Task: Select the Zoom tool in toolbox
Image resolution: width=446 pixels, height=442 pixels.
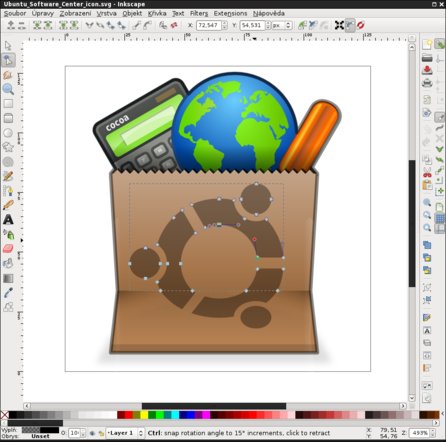Action: [x=8, y=89]
